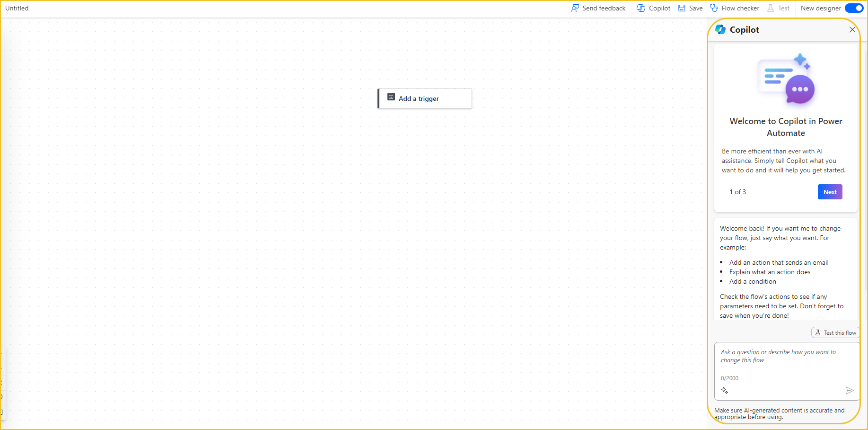Click the flask icon on Test this flow
This screenshot has width=868, height=430.
tap(818, 333)
